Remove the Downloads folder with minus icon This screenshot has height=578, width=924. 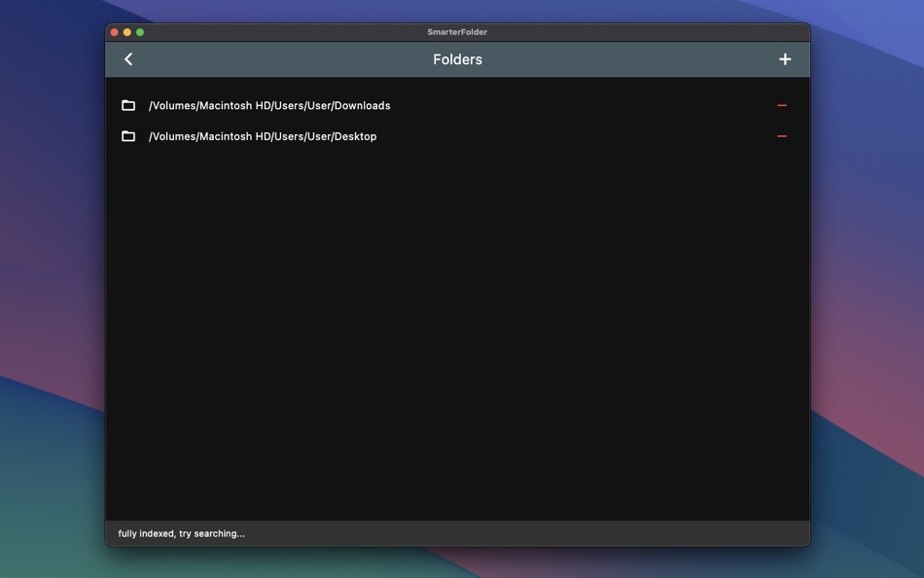[782, 105]
